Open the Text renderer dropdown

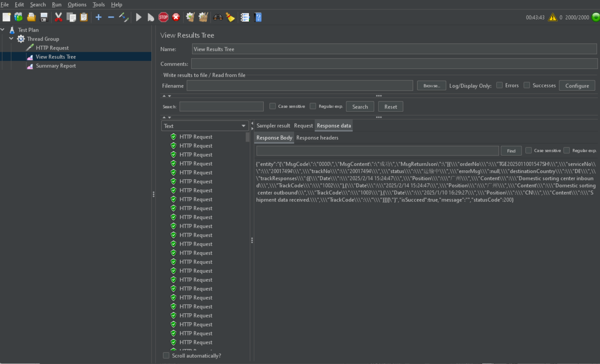coord(205,126)
